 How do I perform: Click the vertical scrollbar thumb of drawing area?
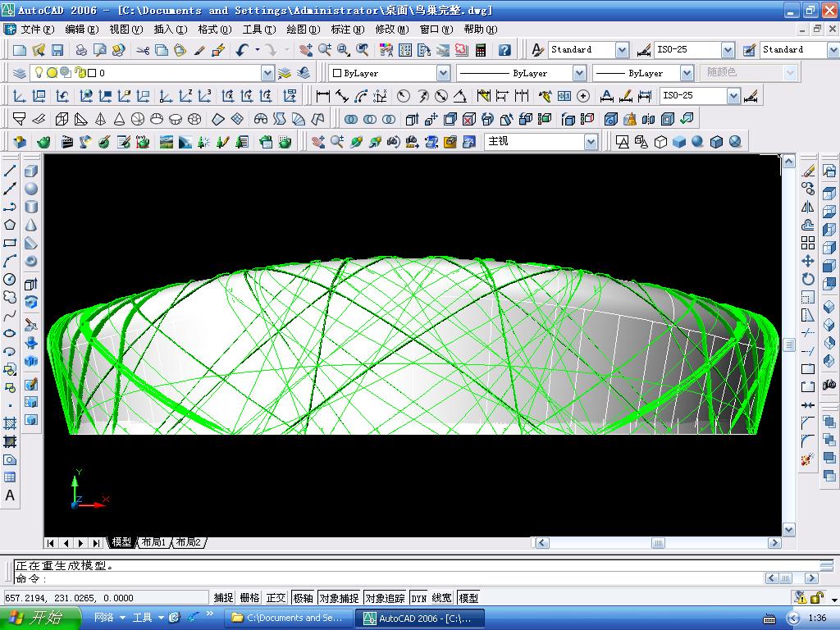tap(788, 345)
